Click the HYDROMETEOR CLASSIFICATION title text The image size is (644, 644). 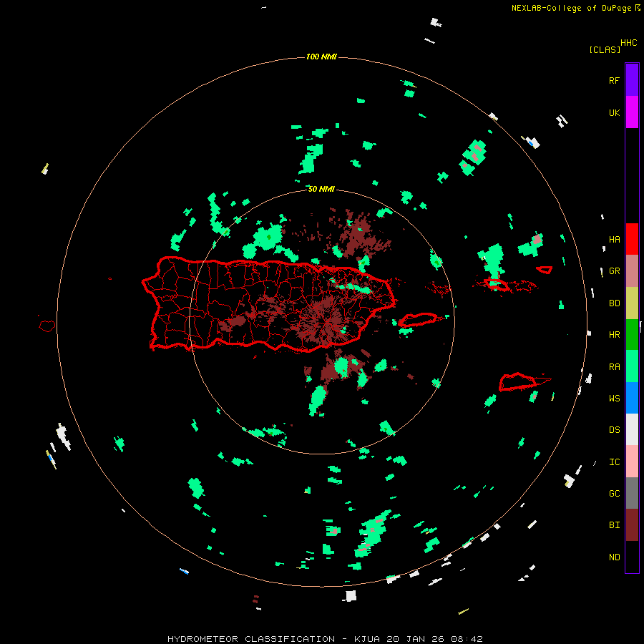pyautogui.click(x=250, y=639)
